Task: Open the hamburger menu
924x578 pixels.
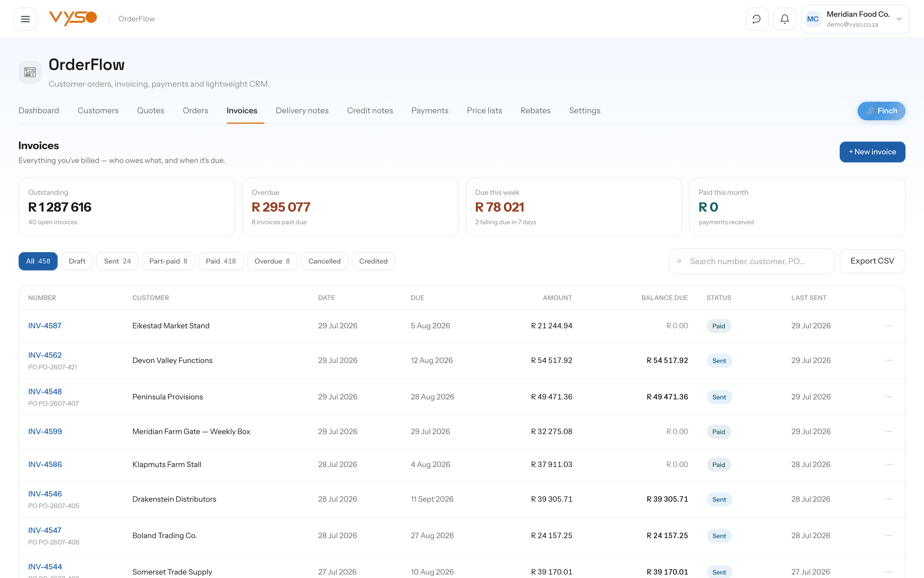Action: tap(25, 19)
